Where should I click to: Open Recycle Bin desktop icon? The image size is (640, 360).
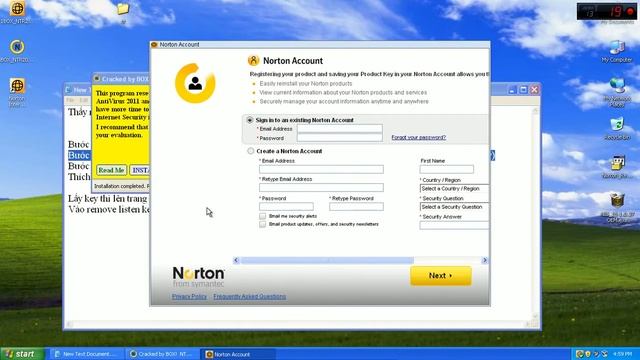pyautogui.click(x=617, y=128)
